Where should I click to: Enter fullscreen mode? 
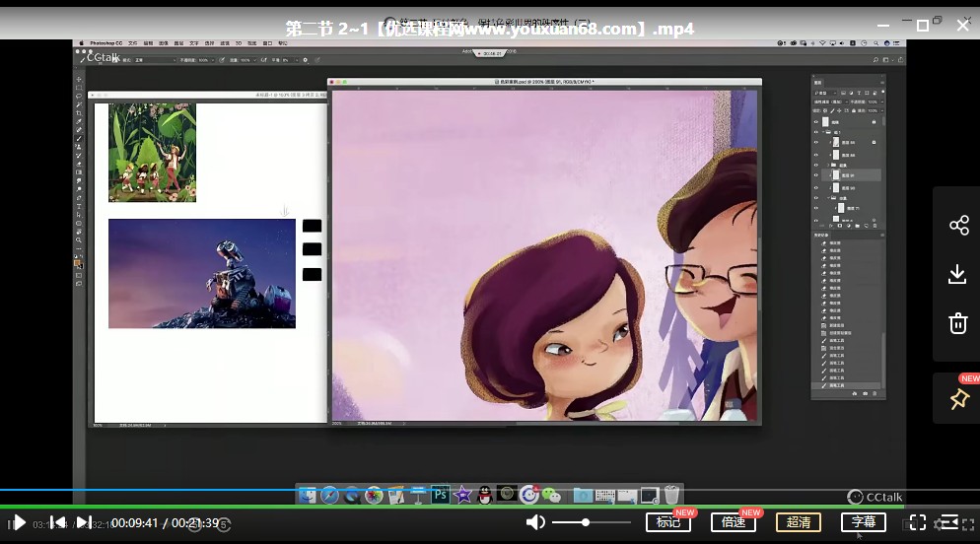pyautogui.click(x=917, y=522)
